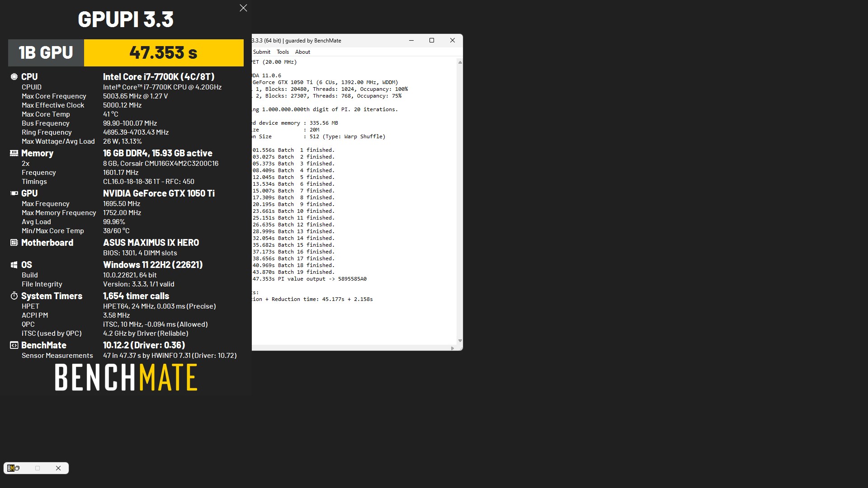The height and width of the screenshot is (488, 868).
Task: Click the Corsair CMU16GX4M2C3200C16 memory entry
Action: tap(161, 164)
